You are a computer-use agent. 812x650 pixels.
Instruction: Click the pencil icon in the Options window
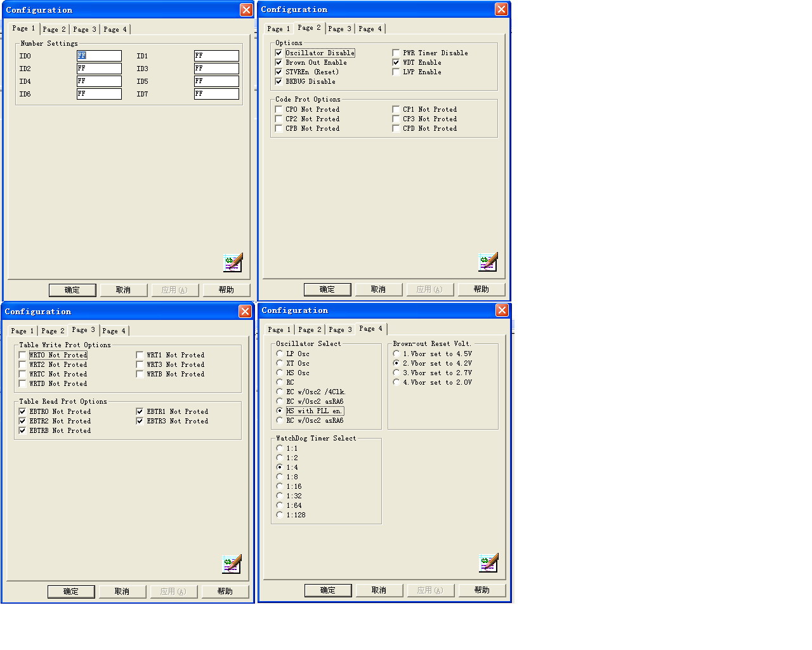point(488,262)
